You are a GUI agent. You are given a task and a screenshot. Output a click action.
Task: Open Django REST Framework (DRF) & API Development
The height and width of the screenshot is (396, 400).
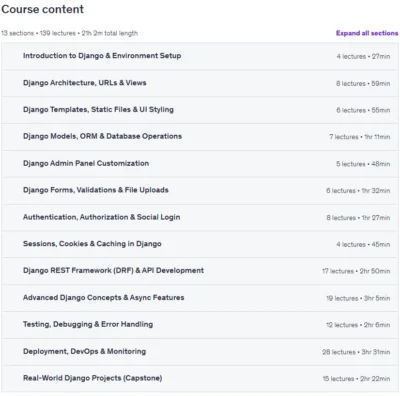tap(200, 271)
